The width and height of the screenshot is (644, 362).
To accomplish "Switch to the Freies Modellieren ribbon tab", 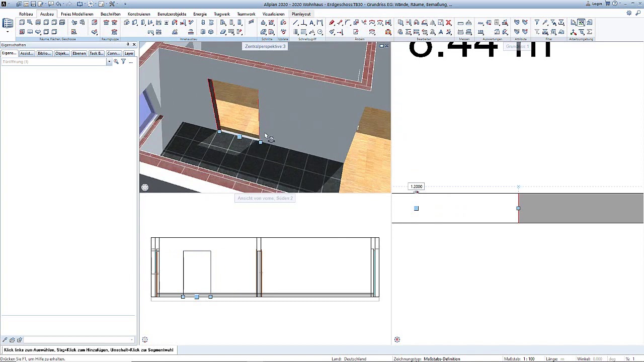I will pos(77,14).
